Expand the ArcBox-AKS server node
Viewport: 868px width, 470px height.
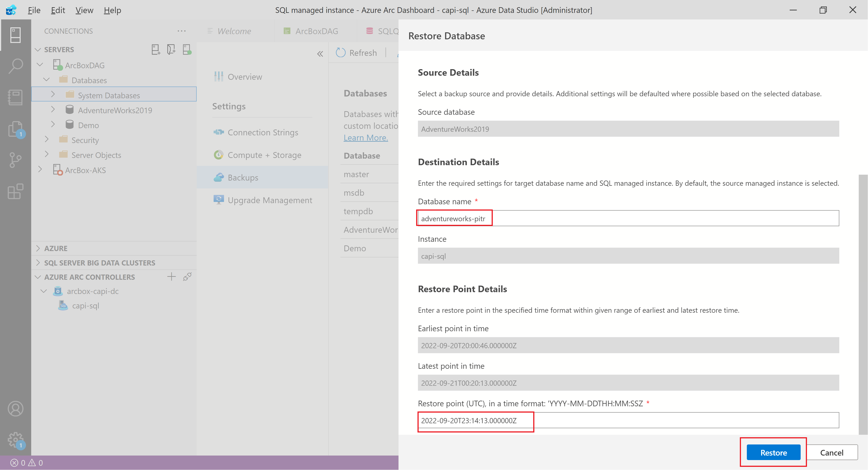click(40, 169)
